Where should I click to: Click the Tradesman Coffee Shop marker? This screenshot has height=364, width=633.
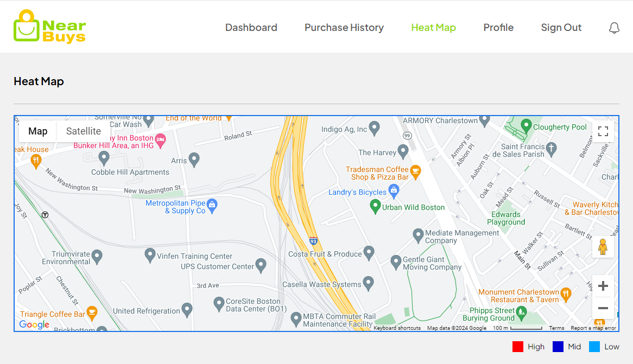415,172
